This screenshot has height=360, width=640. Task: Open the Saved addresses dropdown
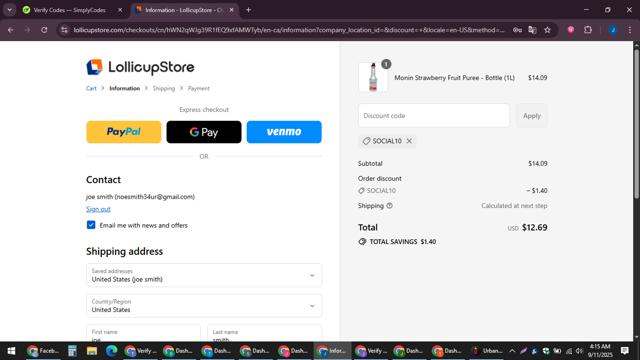pyautogui.click(x=204, y=275)
